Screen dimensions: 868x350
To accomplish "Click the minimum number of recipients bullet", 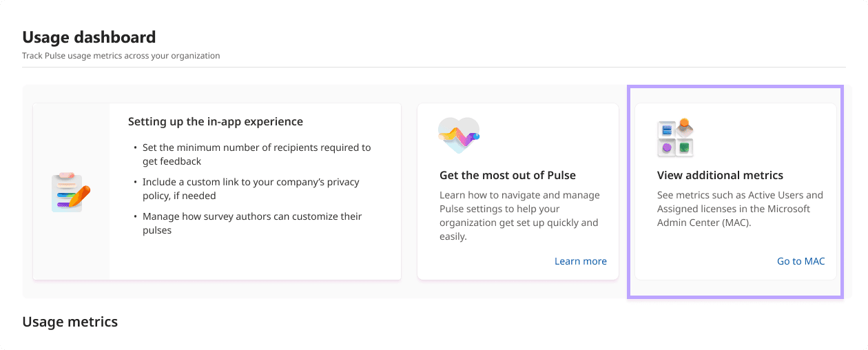I will [256, 154].
